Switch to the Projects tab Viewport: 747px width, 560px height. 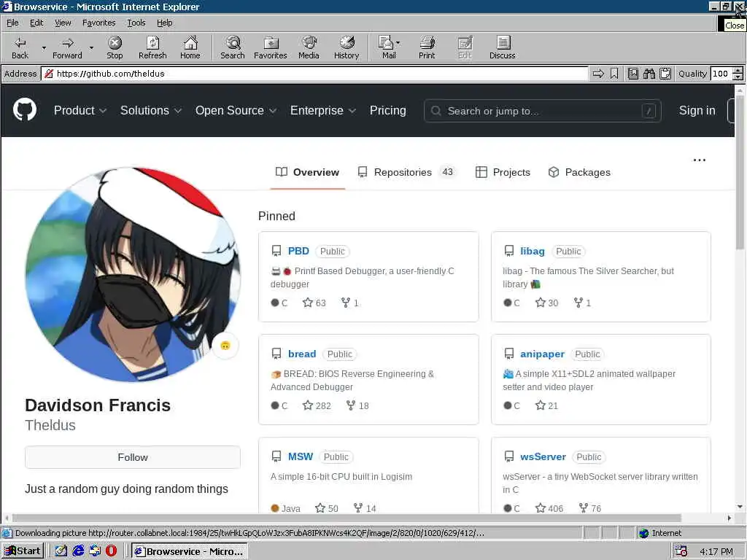coord(503,172)
